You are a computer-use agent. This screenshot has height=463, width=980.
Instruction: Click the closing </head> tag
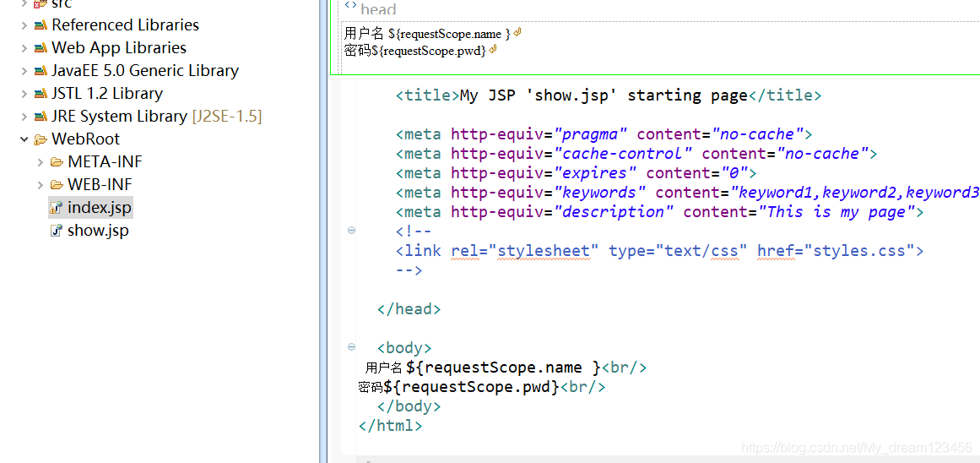click(409, 309)
